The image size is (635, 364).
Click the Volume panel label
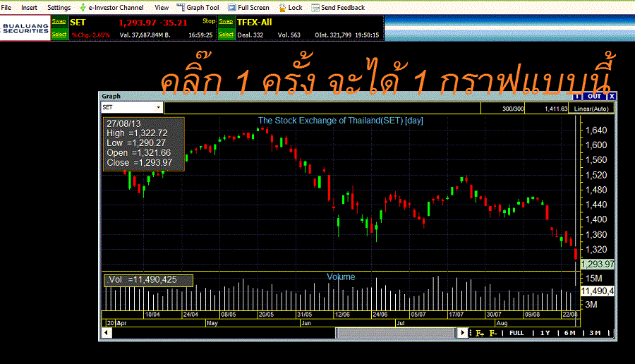(x=341, y=277)
